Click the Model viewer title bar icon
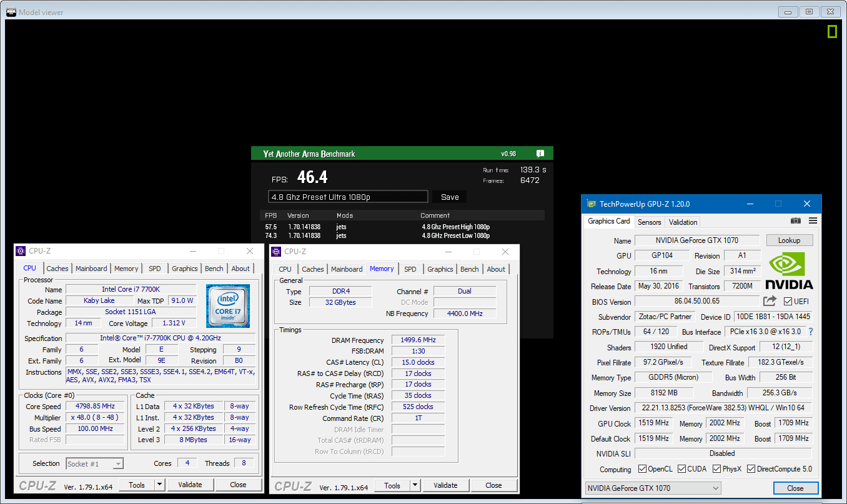The image size is (847, 504). coord(11,12)
